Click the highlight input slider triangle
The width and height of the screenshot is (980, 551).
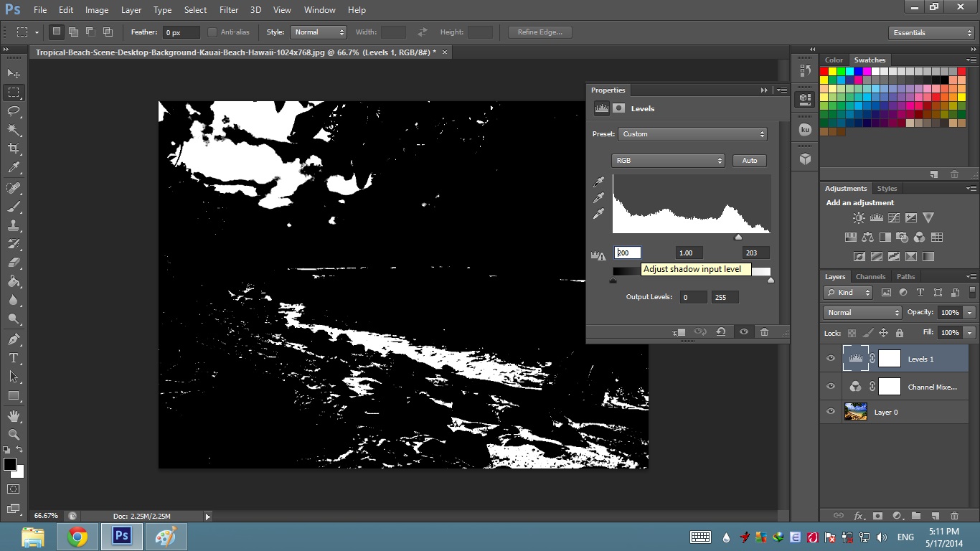pos(738,237)
